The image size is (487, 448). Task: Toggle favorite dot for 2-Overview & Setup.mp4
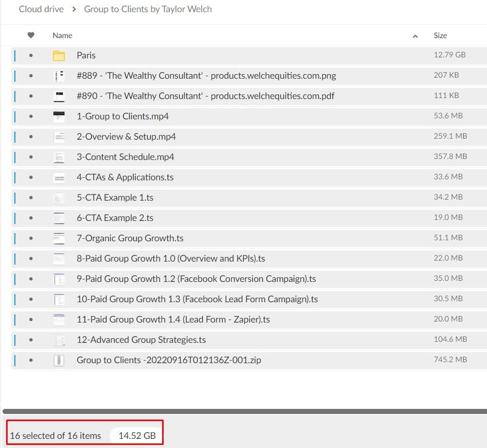31,137
